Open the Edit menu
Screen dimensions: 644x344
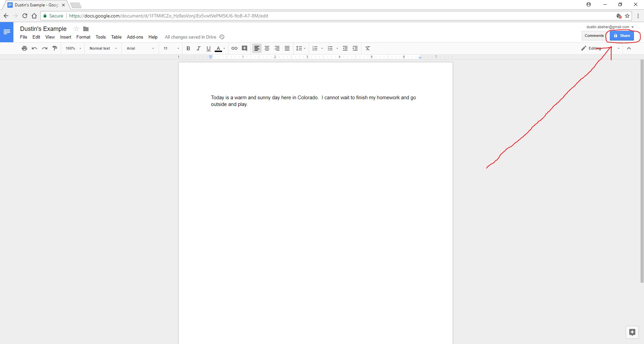pos(36,37)
